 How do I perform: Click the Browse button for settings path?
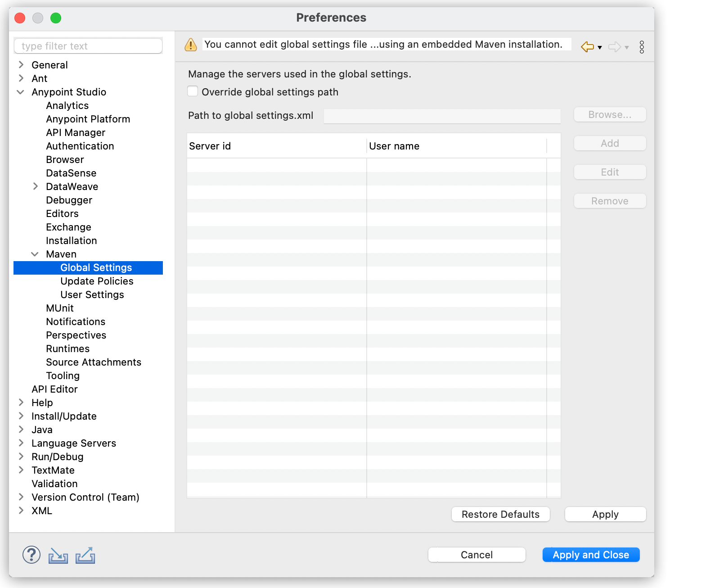coord(609,114)
